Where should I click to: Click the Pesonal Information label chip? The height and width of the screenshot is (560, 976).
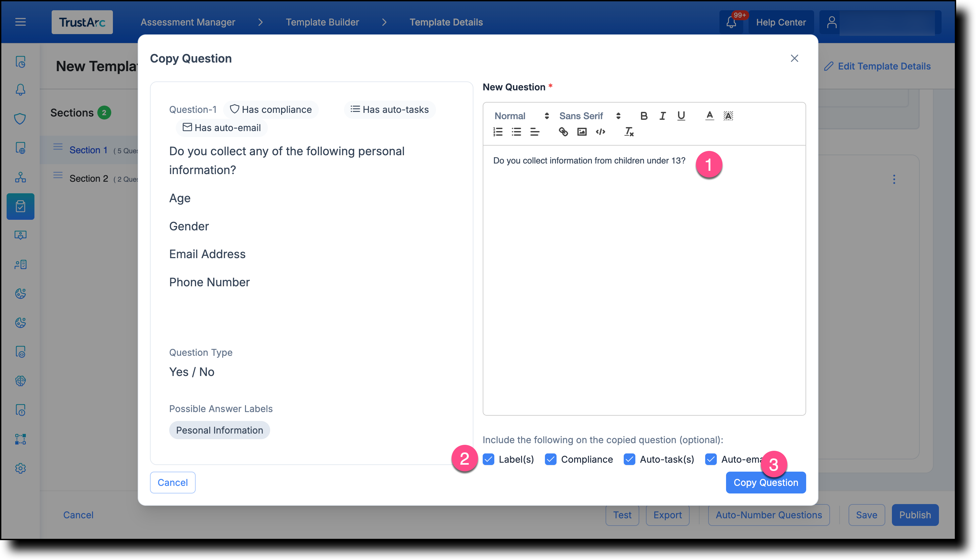pos(219,430)
